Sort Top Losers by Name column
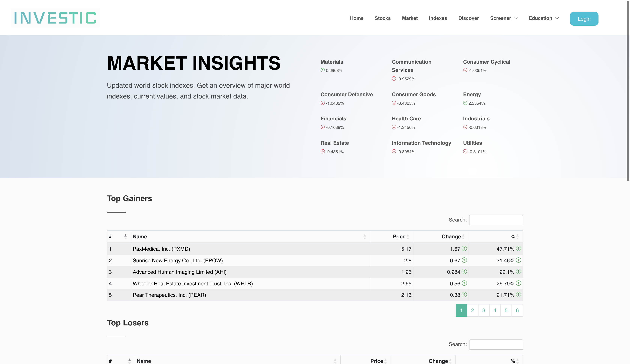Screen dimensions: 630x364 [x=238, y=360]
